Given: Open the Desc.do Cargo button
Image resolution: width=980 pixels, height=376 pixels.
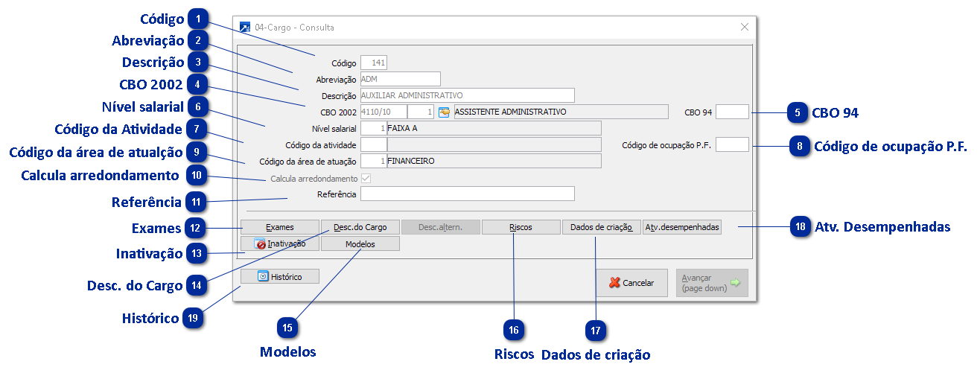Looking at the screenshot, I should [x=360, y=227].
